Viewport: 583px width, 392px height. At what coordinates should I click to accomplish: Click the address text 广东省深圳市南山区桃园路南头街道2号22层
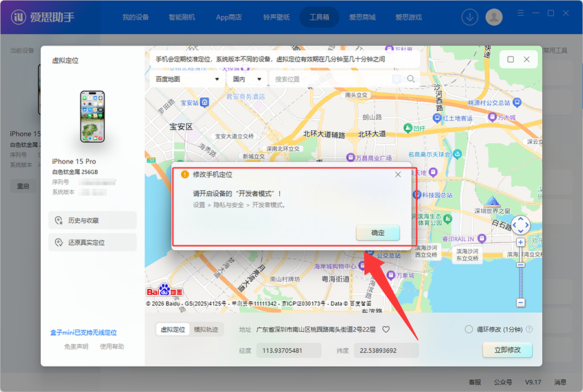pos(315,330)
